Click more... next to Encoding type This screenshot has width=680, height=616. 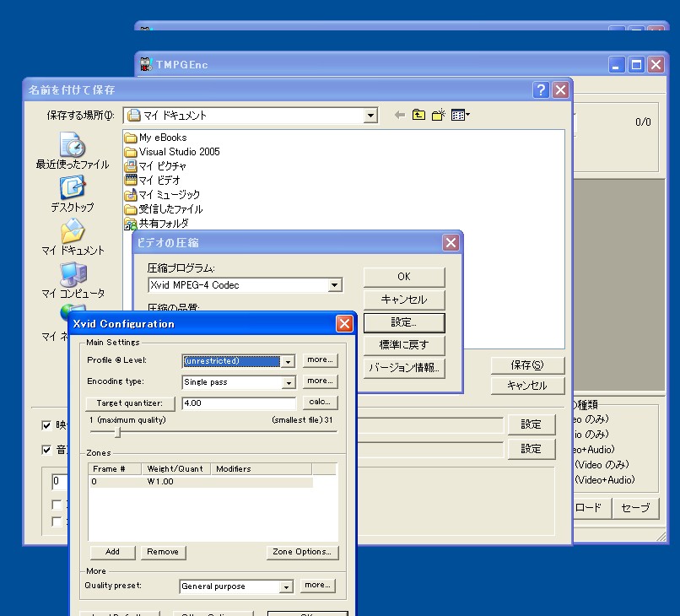tap(320, 381)
